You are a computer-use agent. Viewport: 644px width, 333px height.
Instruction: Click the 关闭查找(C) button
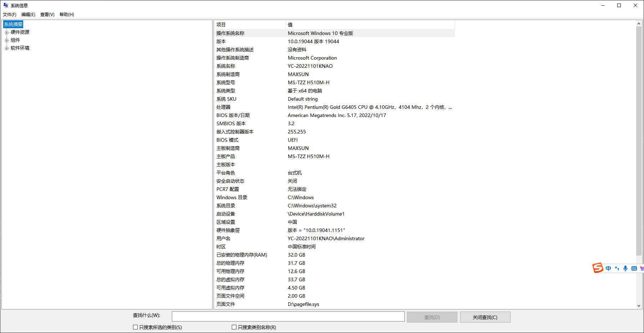click(485, 317)
